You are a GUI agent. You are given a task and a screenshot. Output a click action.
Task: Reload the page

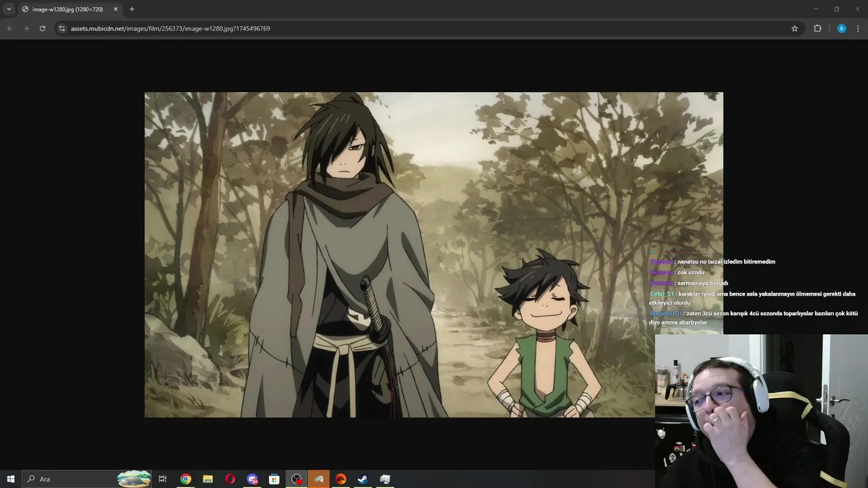coord(42,28)
